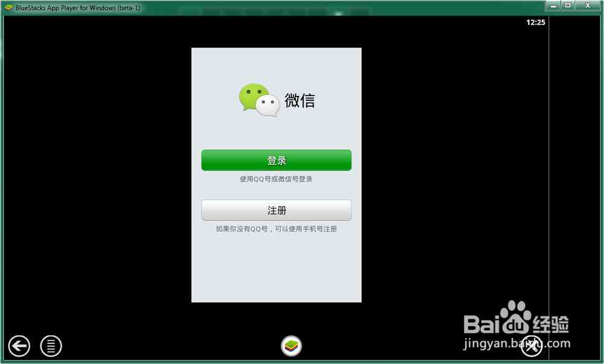This screenshot has width=604, height=364.
Task: Tap the green 登录 login button
Action: [276, 160]
